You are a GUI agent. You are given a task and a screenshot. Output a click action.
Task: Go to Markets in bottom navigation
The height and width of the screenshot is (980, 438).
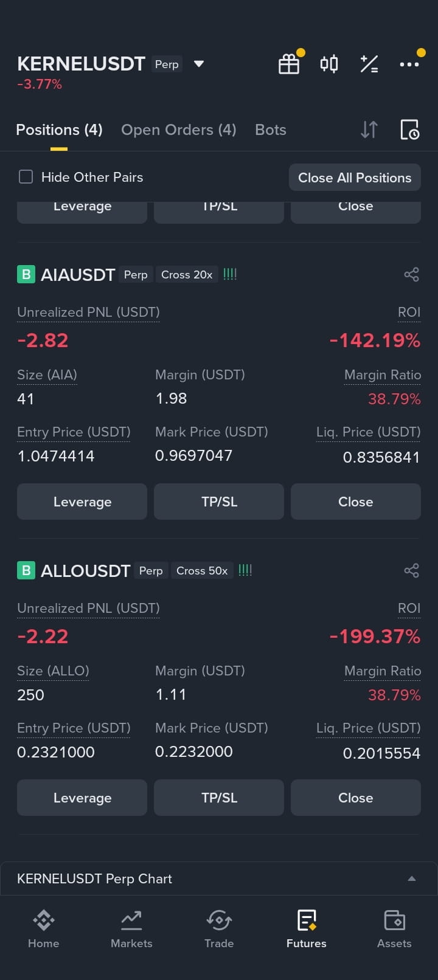tap(131, 930)
